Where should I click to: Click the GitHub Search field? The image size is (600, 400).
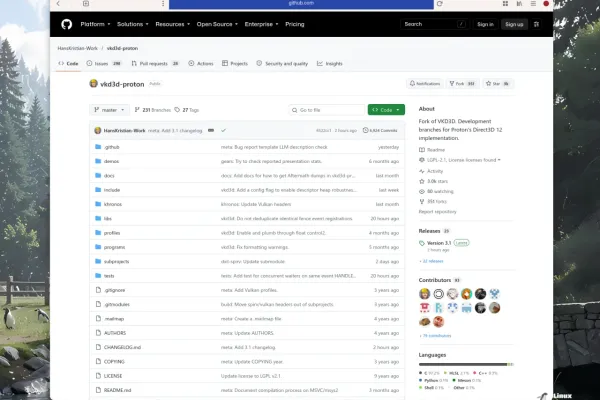pyautogui.click(x=433, y=24)
